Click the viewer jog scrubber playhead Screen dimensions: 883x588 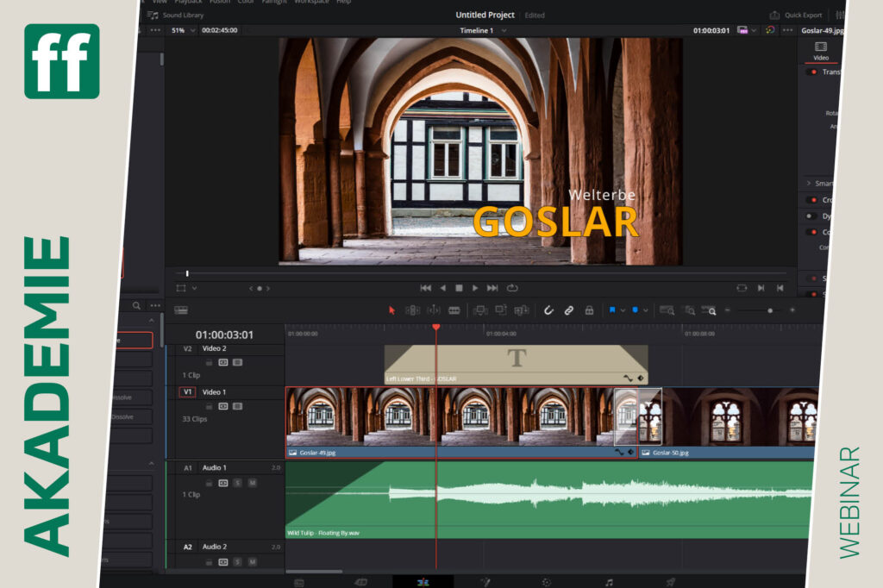tap(187, 273)
